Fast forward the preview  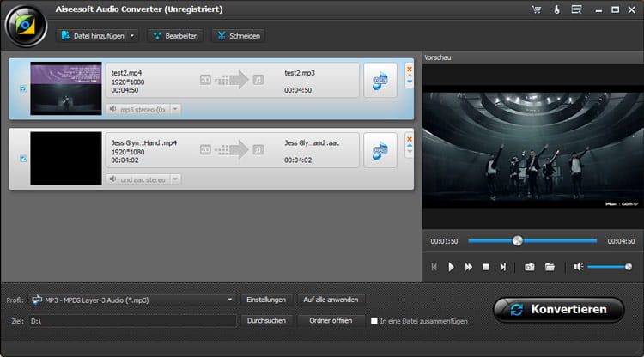coord(468,267)
